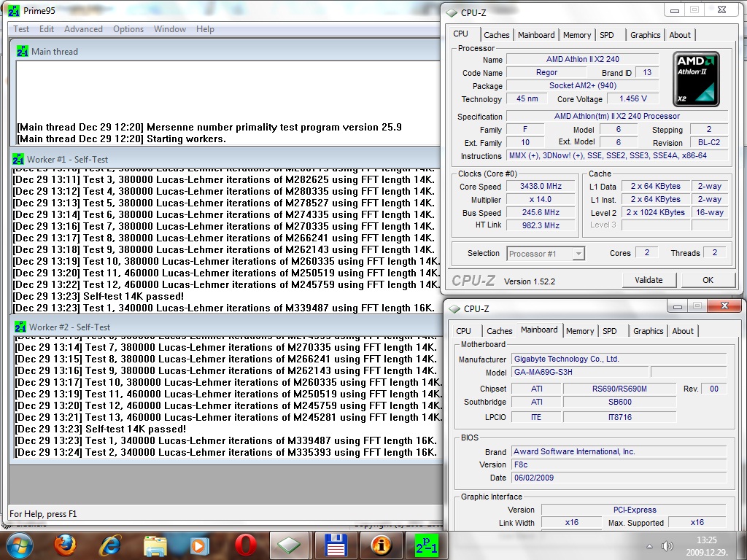Open Windows Explorer folder taskbar icon

pyautogui.click(x=155, y=545)
